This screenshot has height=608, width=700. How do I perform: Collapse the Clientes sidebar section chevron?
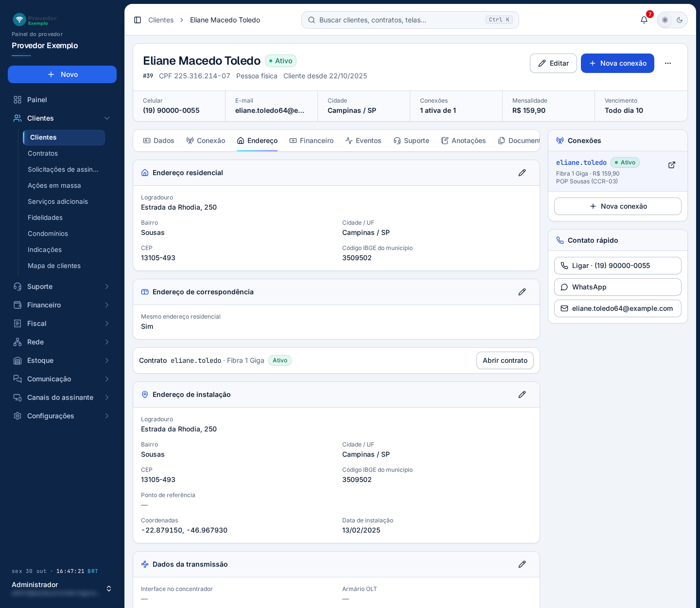pyautogui.click(x=107, y=118)
